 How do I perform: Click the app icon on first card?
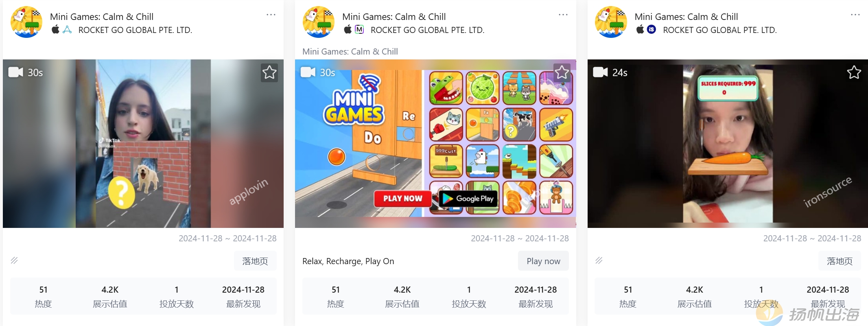point(26,22)
